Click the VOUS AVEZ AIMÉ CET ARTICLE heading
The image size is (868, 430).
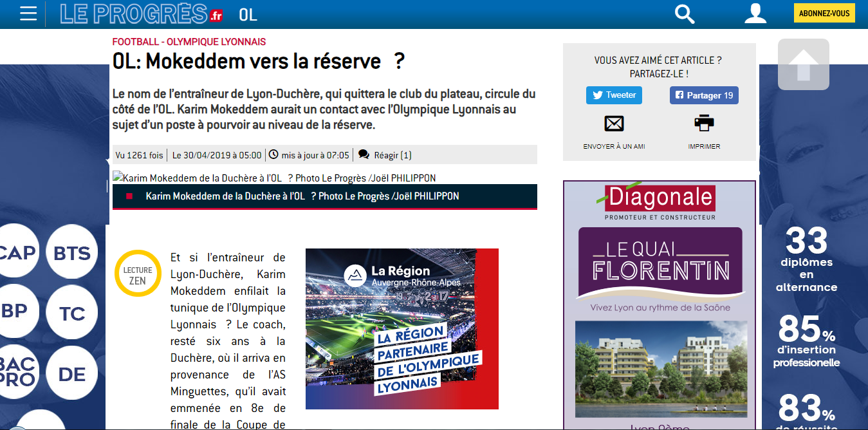[658, 67]
